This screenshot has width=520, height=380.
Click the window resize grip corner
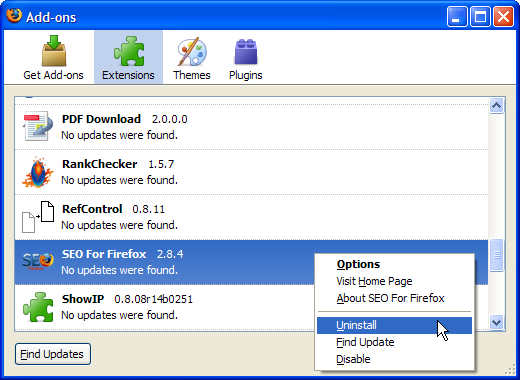(x=510, y=370)
